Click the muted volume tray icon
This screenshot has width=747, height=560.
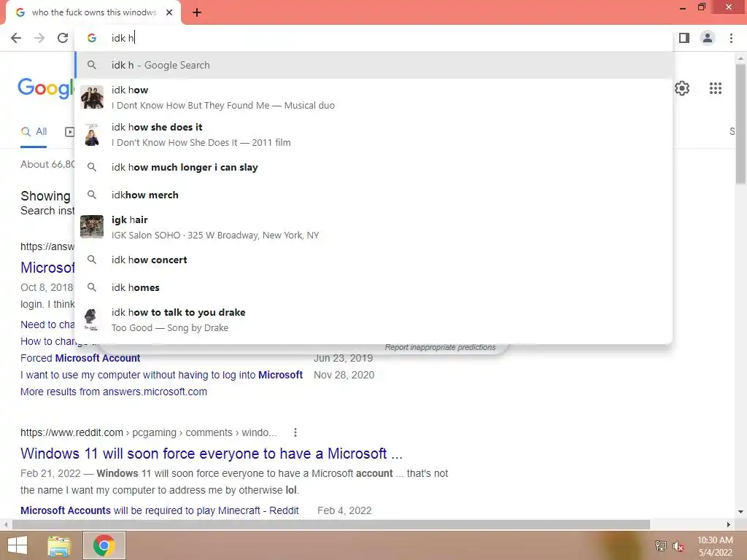coord(678,546)
